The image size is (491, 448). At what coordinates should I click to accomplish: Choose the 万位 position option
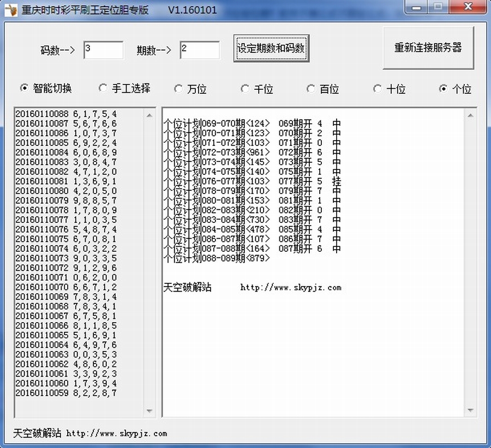click(178, 88)
